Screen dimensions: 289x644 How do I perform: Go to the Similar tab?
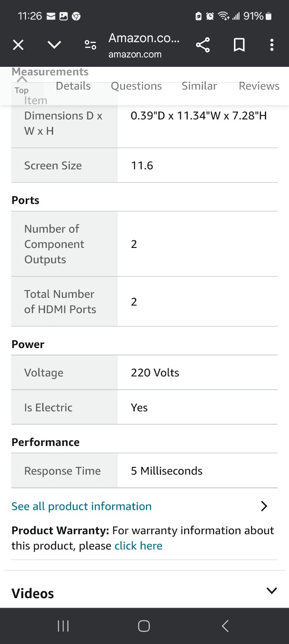coord(199,86)
